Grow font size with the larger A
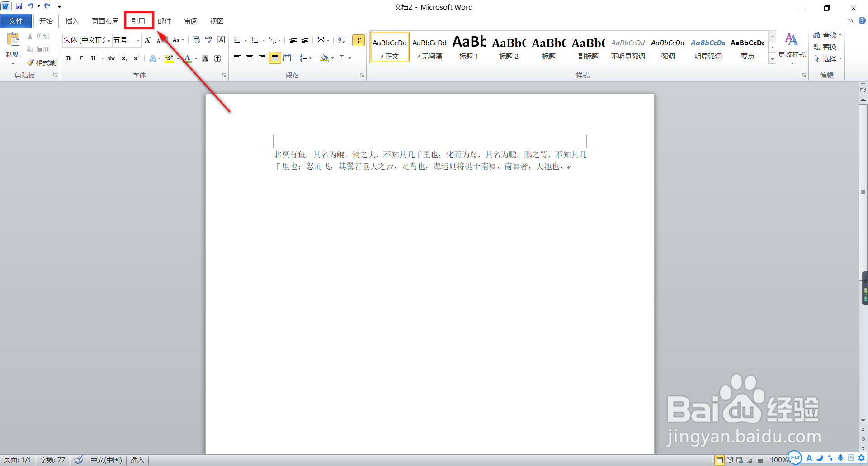Image resolution: width=868 pixels, height=466 pixels. coord(147,40)
